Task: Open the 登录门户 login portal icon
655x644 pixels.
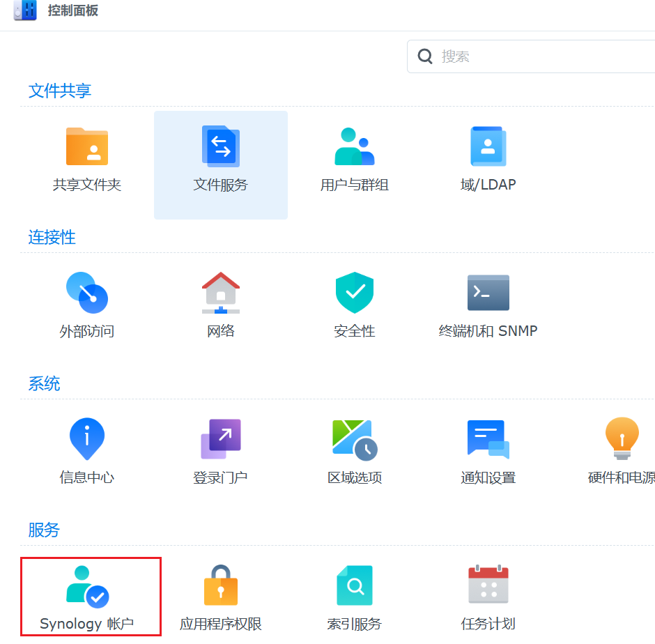Action: pos(221,439)
